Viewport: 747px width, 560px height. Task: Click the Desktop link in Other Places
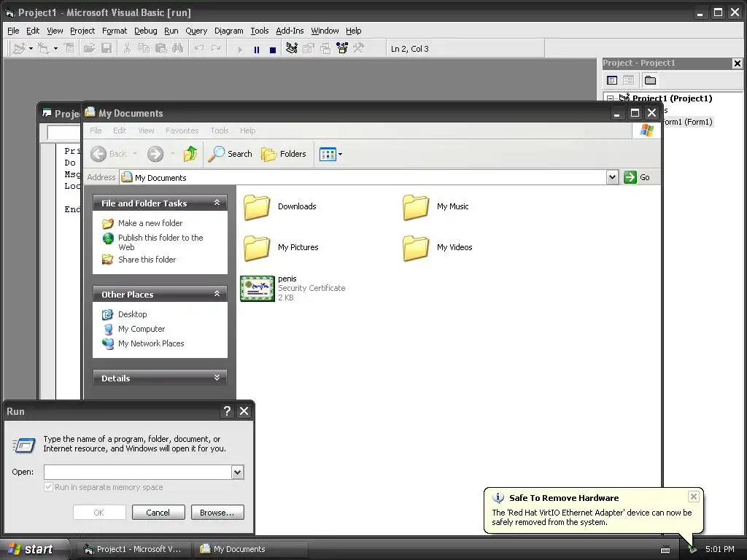[133, 314]
